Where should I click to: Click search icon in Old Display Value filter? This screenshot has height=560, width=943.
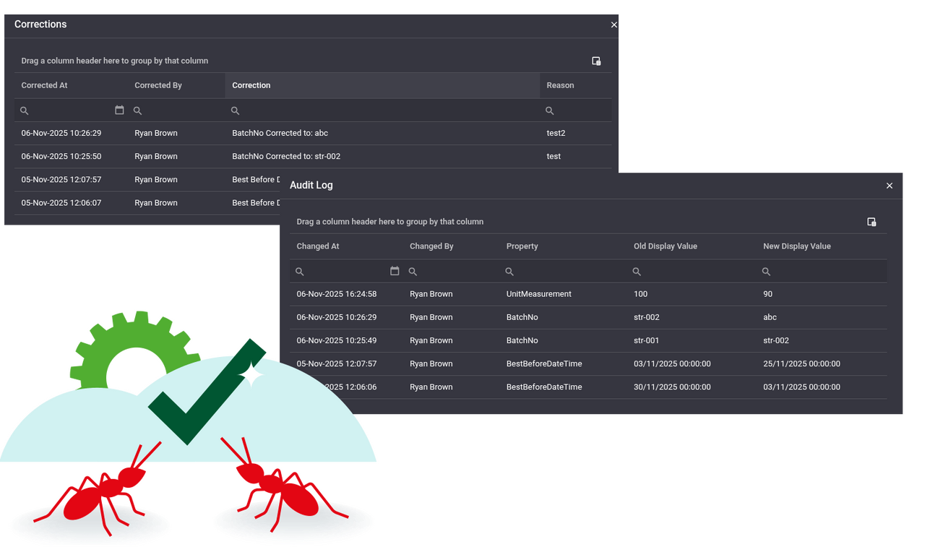click(637, 272)
